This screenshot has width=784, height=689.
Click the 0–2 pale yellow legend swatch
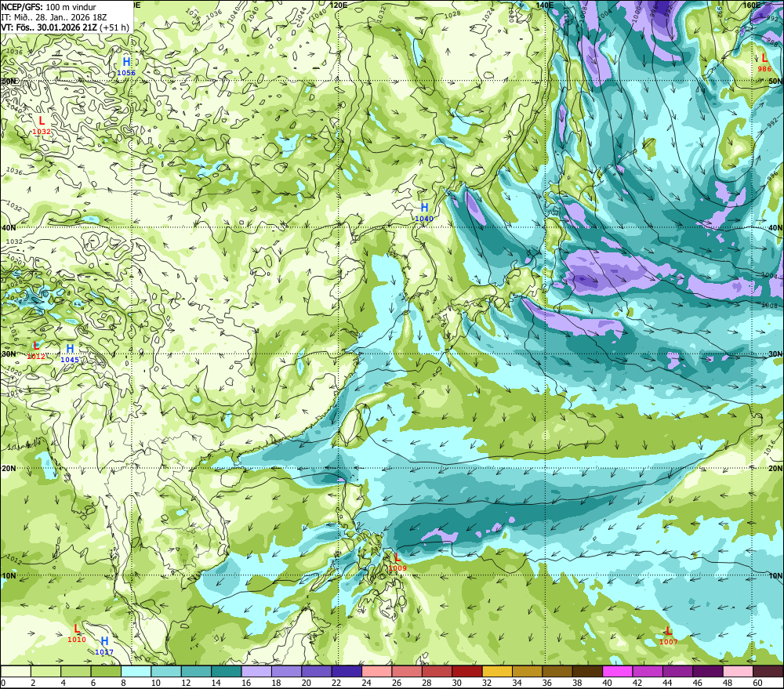tap(16, 671)
